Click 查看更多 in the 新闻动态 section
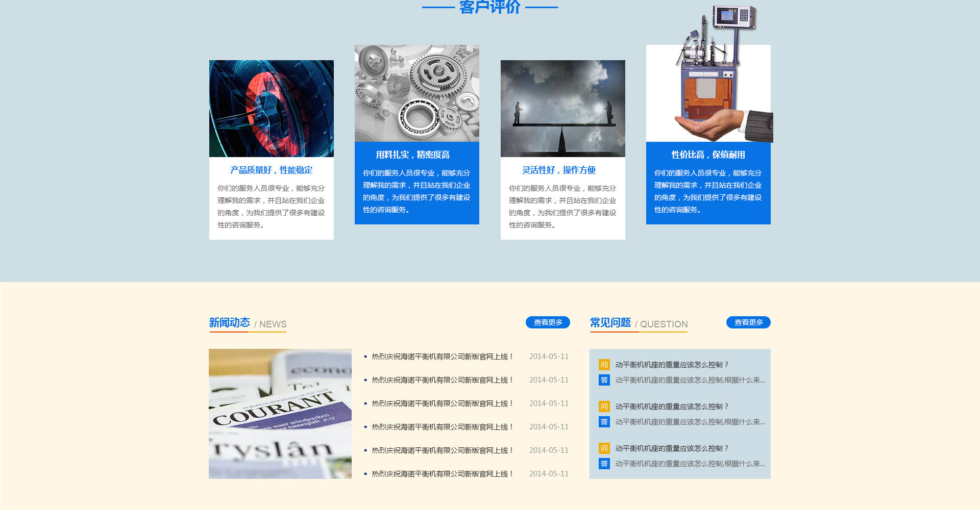This screenshot has height=510, width=980. tap(548, 322)
